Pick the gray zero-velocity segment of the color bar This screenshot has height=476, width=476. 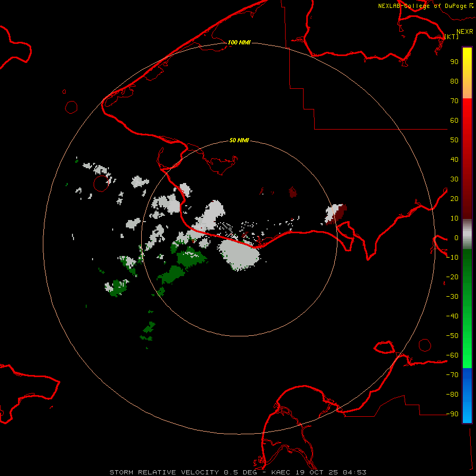[467, 234]
